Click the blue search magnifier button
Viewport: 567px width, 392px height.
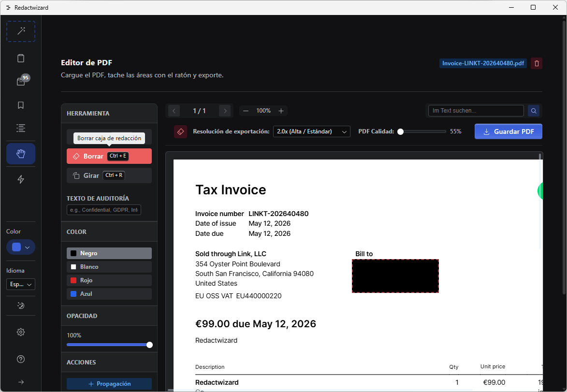pos(534,111)
